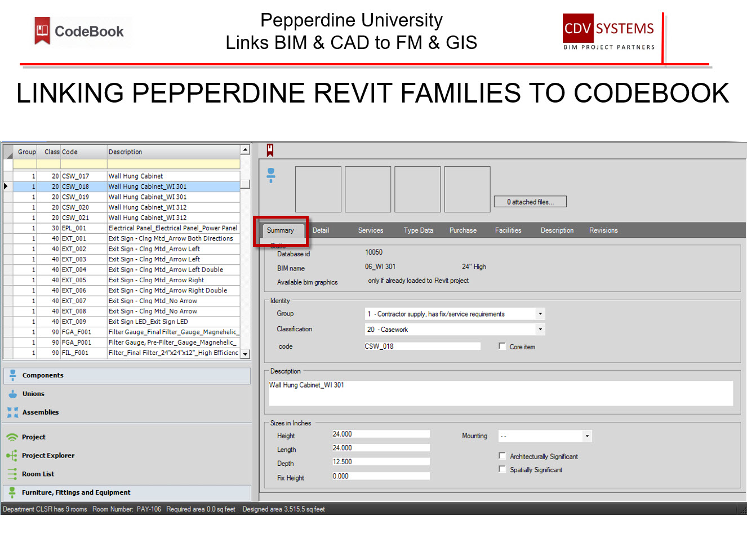Image resolution: width=747 pixels, height=560 pixels.
Task: Open the Assemblies section icon
Action: click(12, 412)
